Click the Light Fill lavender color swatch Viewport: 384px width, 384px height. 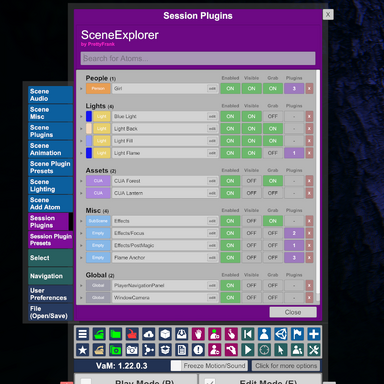click(x=89, y=141)
